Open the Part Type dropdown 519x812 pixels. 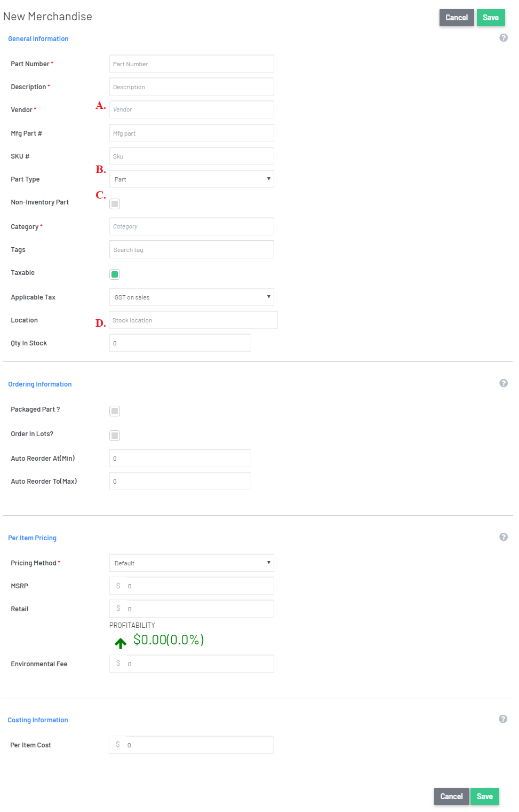(191, 179)
